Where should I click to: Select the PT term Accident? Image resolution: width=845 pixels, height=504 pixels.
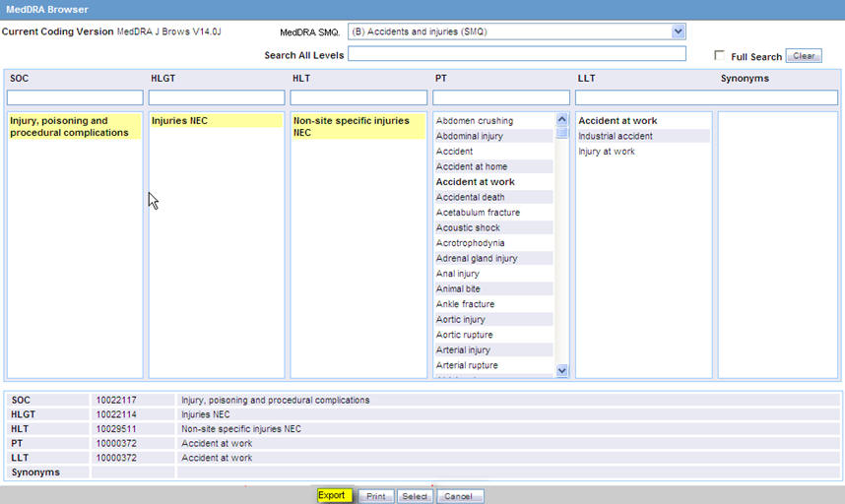pos(454,152)
